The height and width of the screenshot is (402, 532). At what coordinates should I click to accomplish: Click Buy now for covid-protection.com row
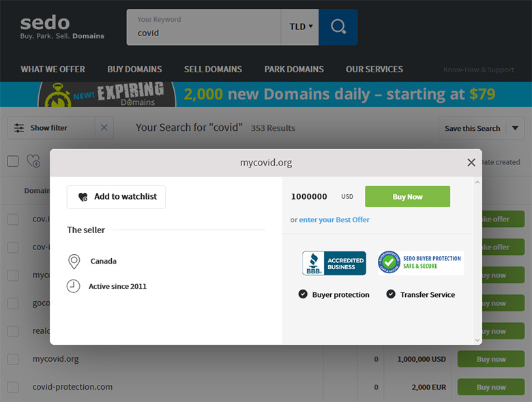point(491,387)
